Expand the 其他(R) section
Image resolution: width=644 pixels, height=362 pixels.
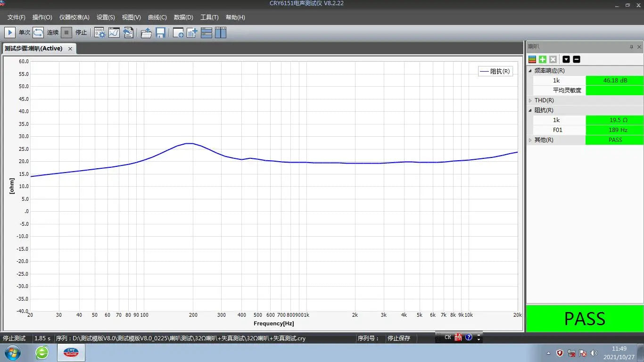click(x=530, y=140)
